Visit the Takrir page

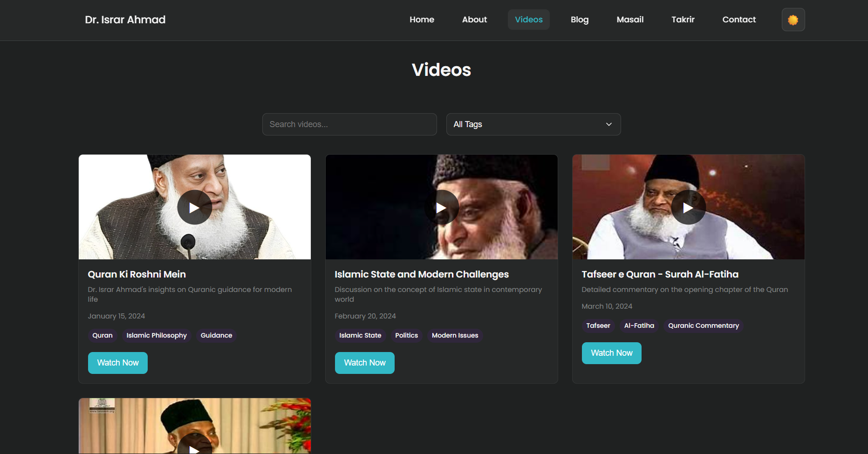pyautogui.click(x=683, y=20)
